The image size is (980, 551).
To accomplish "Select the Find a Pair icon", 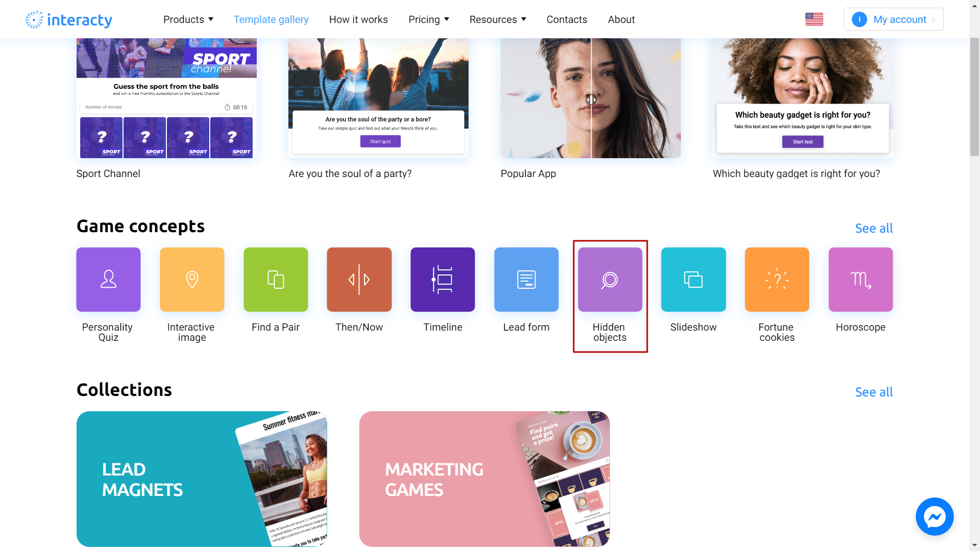I will pyautogui.click(x=275, y=279).
